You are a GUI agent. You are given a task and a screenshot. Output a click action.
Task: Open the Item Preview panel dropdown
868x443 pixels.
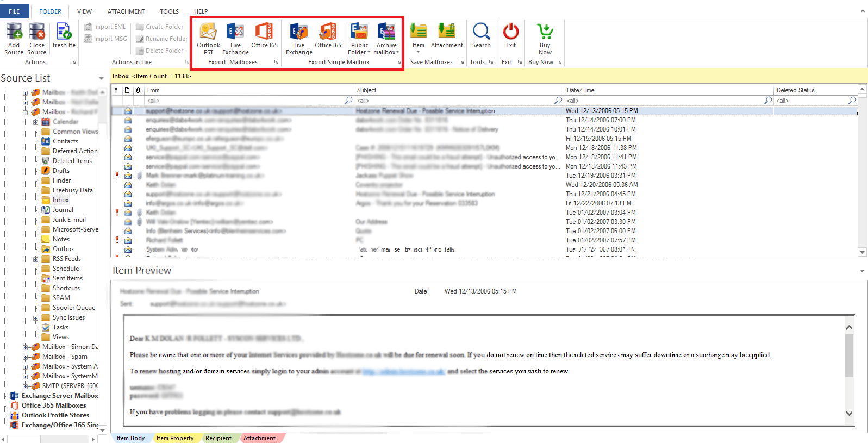[x=862, y=271]
